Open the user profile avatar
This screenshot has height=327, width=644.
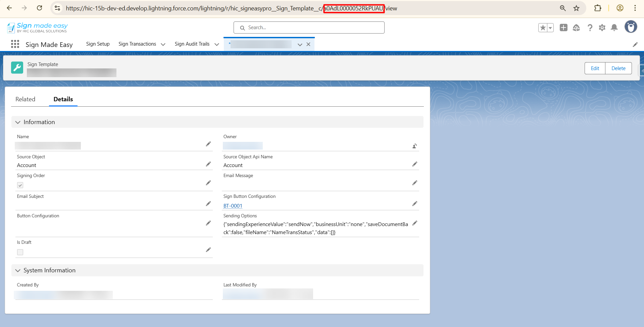click(x=631, y=27)
